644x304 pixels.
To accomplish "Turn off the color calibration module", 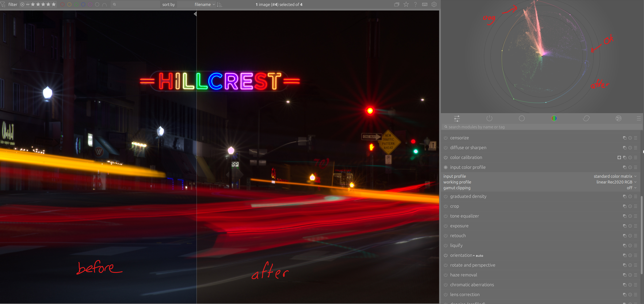I will pos(445,158).
